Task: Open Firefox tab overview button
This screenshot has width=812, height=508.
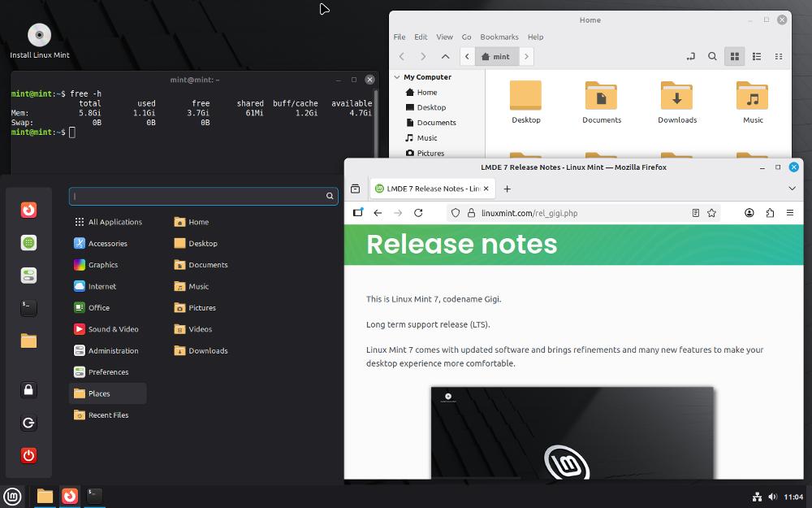Action: tap(356, 189)
